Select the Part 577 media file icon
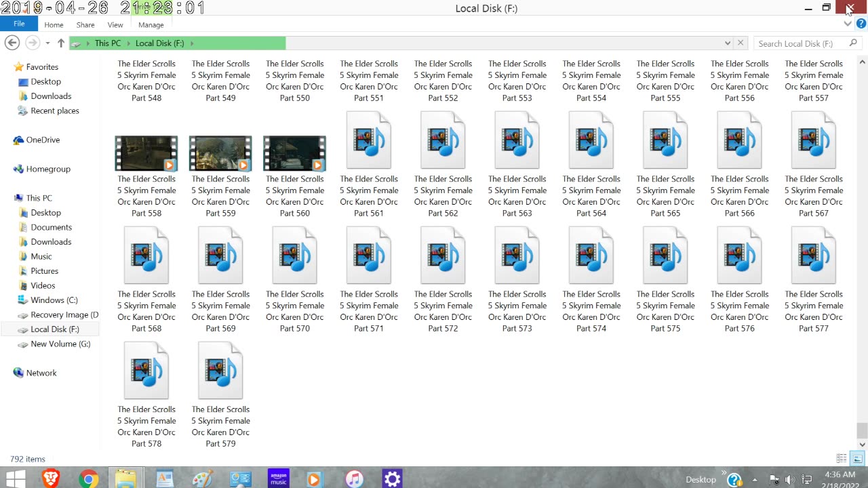This screenshot has width=868, height=488. coord(814,256)
